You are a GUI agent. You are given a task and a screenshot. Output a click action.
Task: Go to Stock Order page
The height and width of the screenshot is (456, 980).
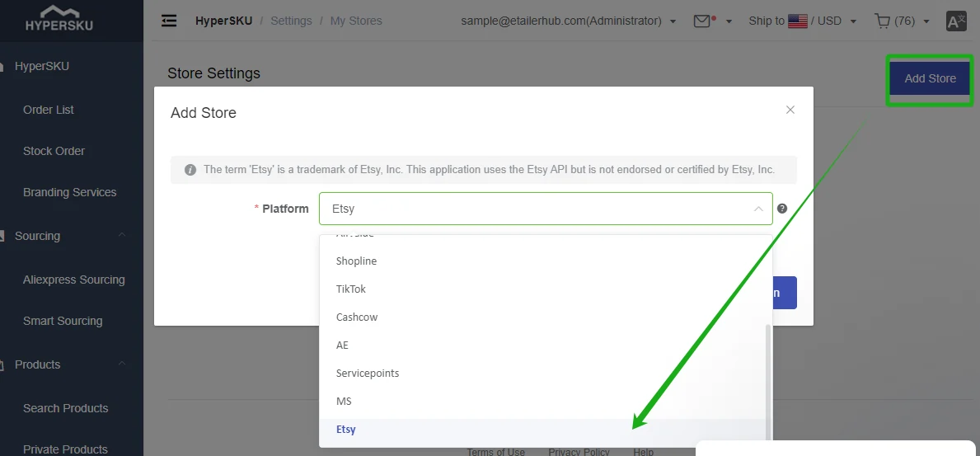[x=54, y=152]
